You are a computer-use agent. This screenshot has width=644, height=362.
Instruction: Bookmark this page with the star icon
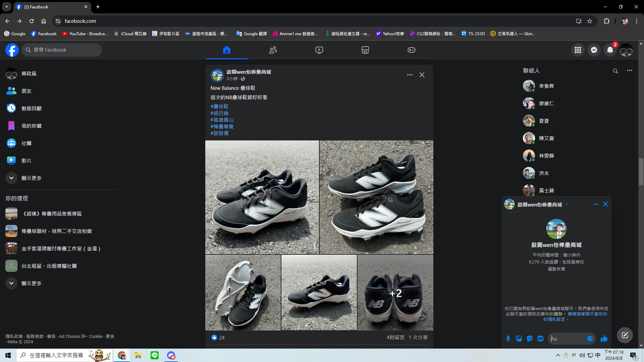[590, 21]
